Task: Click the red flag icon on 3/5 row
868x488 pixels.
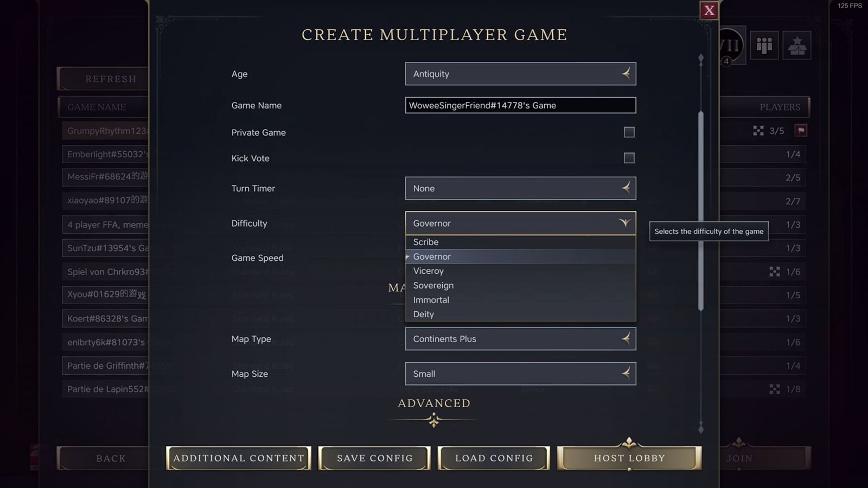Action: point(801,131)
